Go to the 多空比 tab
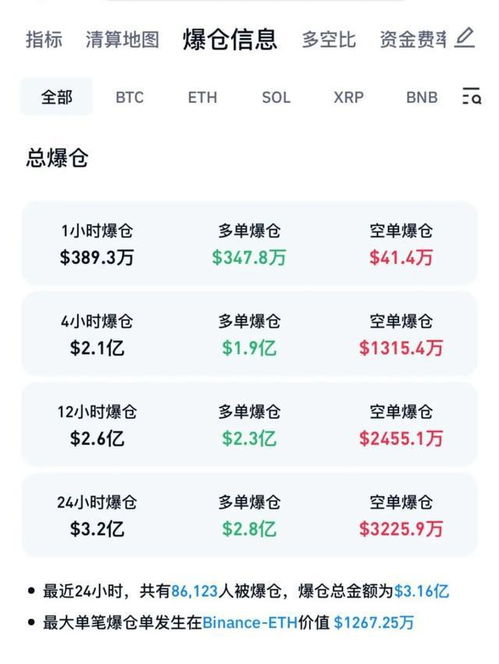This screenshot has width=499, height=664. 329,39
